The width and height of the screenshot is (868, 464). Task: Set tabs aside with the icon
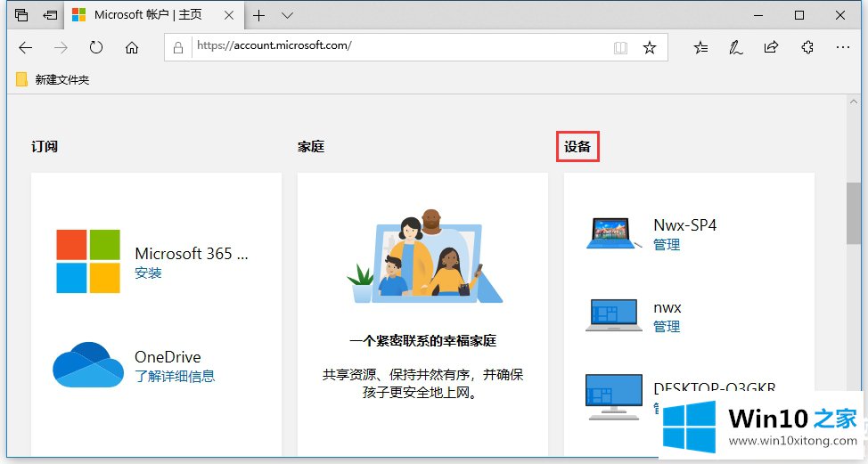point(50,15)
